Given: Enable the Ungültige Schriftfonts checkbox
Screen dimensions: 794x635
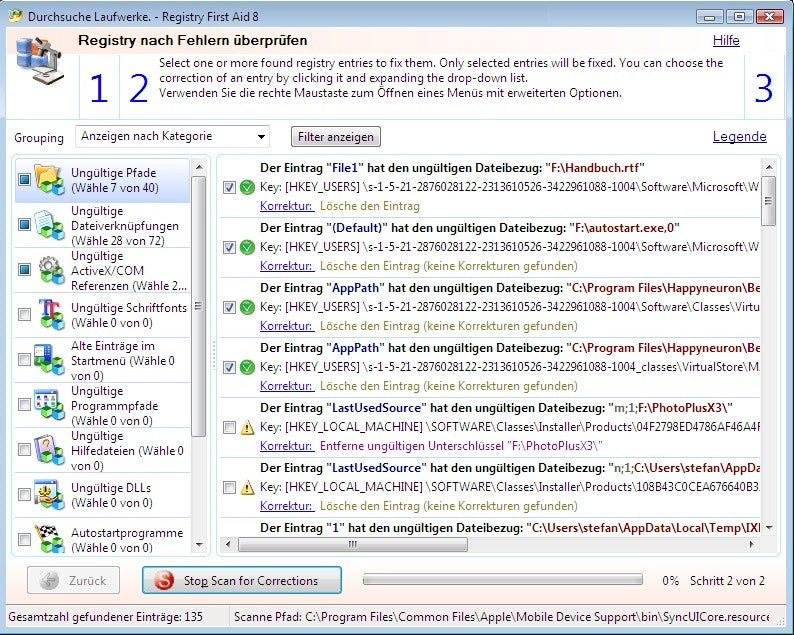Looking at the screenshot, I should pyautogui.click(x=24, y=314).
